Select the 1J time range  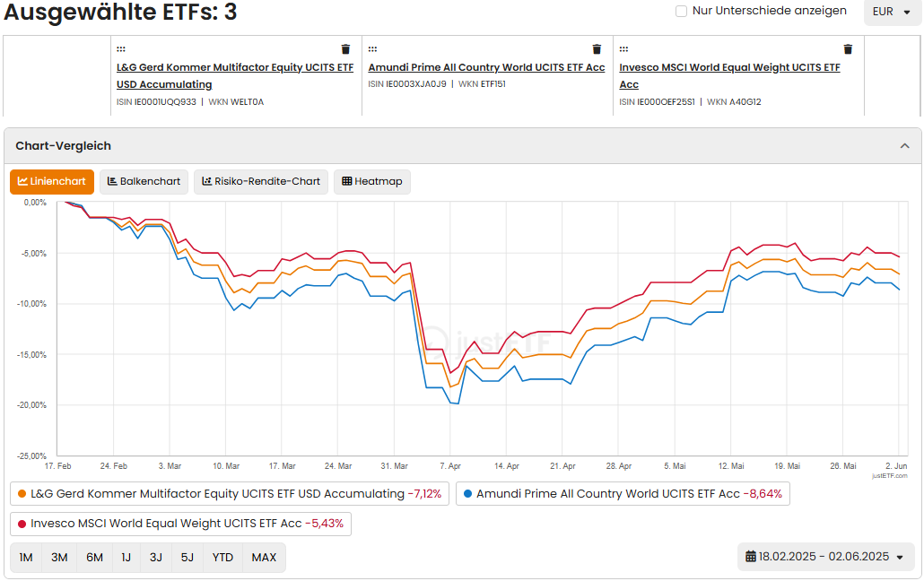(126, 558)
